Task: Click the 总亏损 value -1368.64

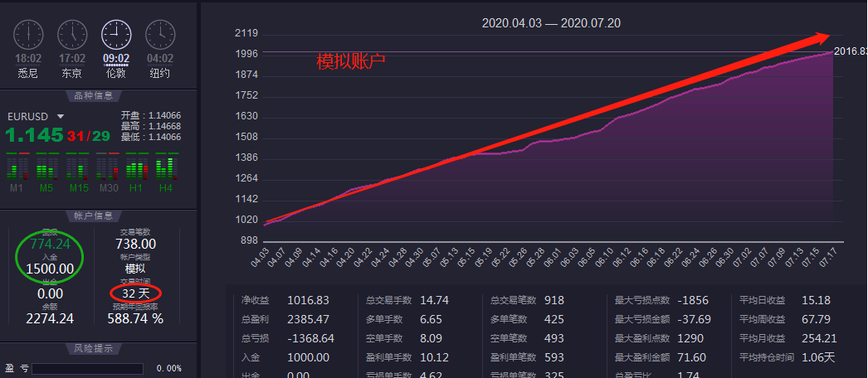Action: (x=310, y=338)
